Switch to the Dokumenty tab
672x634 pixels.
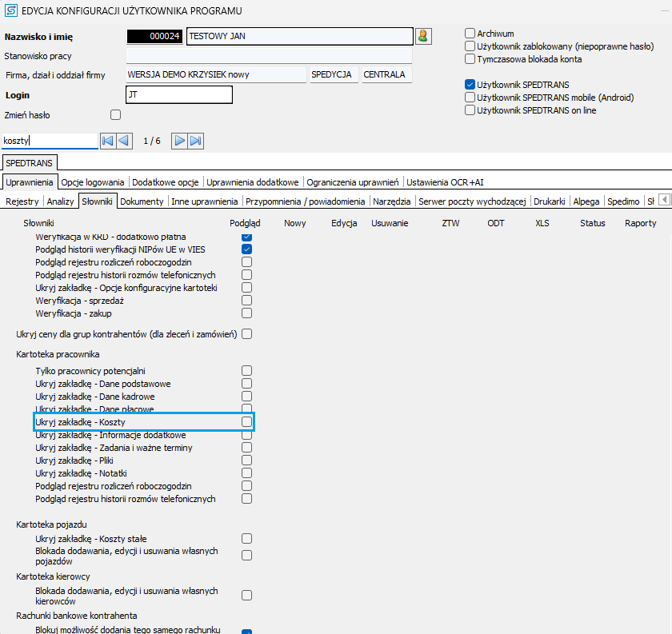click(x=142, y=201)
